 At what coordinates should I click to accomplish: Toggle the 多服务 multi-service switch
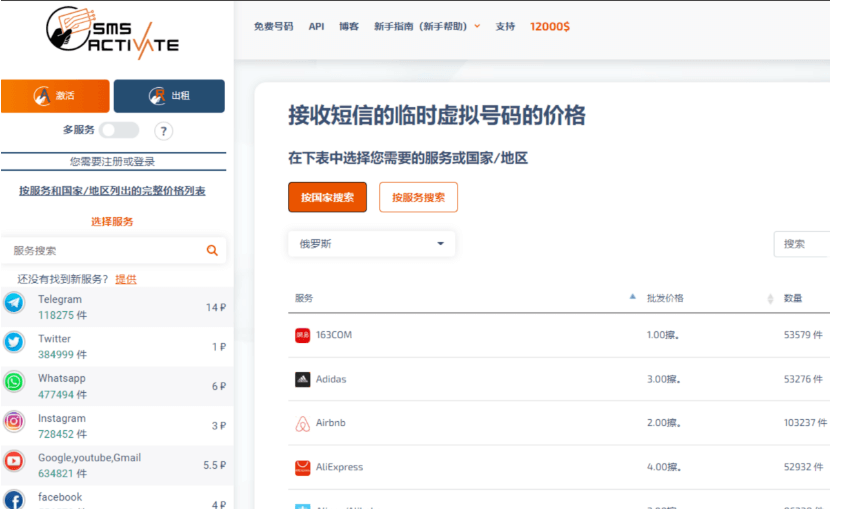point(119,130)
